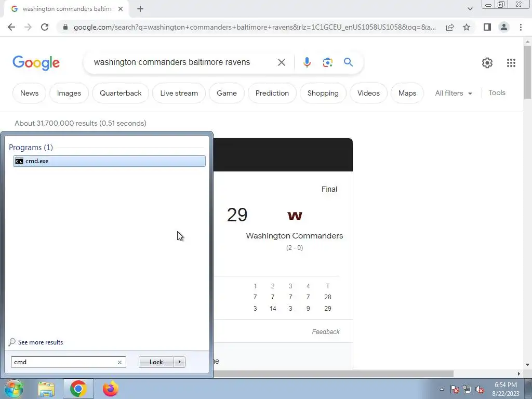Select the Shopping filter chip
Image resolution: width=532 pixels, height=399 pixels.
[x=323, y=94]
